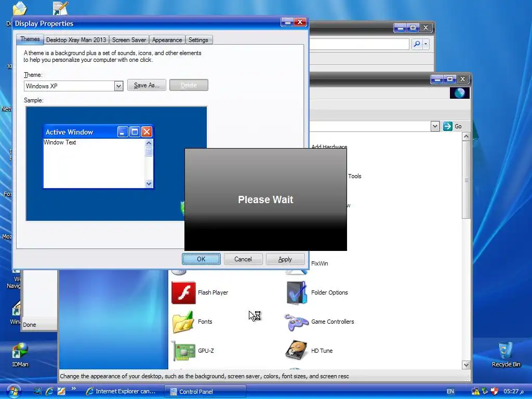
Task: Open the Theme dropdown list
Action: tap(118, 86)
